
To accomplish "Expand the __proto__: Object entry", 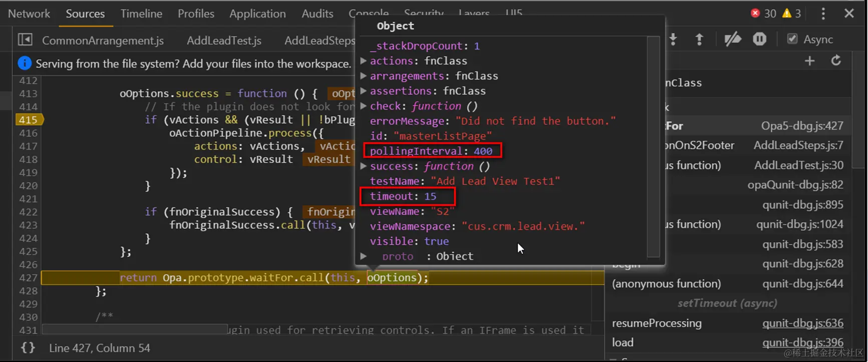I will (364, 256).
